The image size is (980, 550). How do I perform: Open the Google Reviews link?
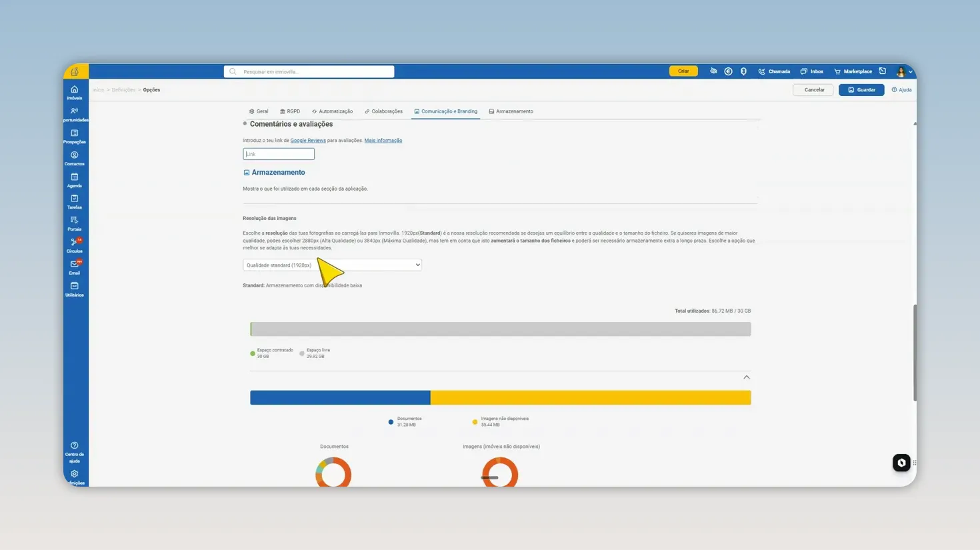308,141
